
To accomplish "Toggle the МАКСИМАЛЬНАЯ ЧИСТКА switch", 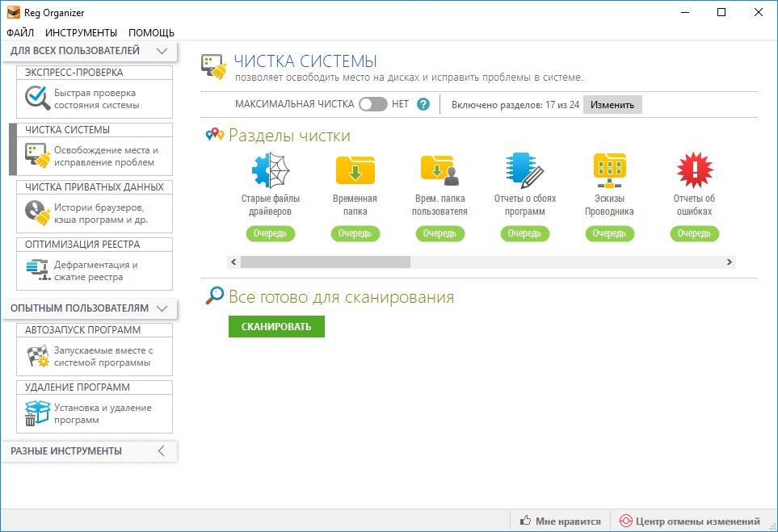I will point(373,104).
